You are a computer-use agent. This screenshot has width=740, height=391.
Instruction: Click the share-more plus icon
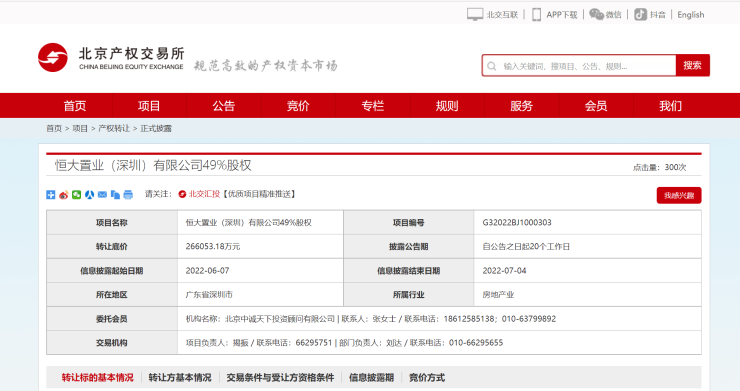coord(50,195)
